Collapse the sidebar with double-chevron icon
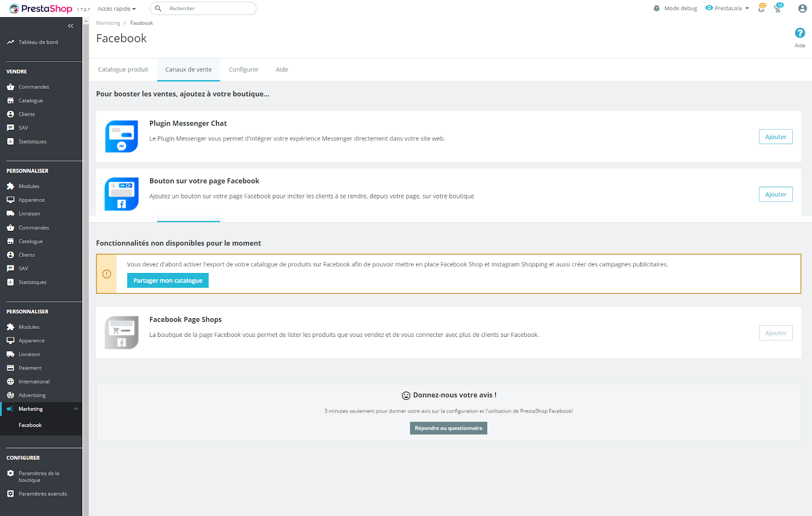Image resolution: width=812 pixels, height=516 pixels. [x=71, y=26]
